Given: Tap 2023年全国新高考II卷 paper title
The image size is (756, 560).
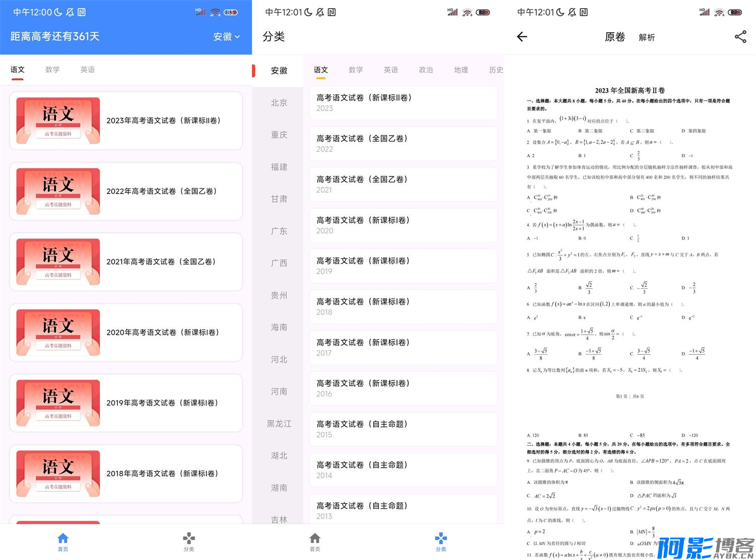Looking at the screenshot, I should (x=629, y=91).
